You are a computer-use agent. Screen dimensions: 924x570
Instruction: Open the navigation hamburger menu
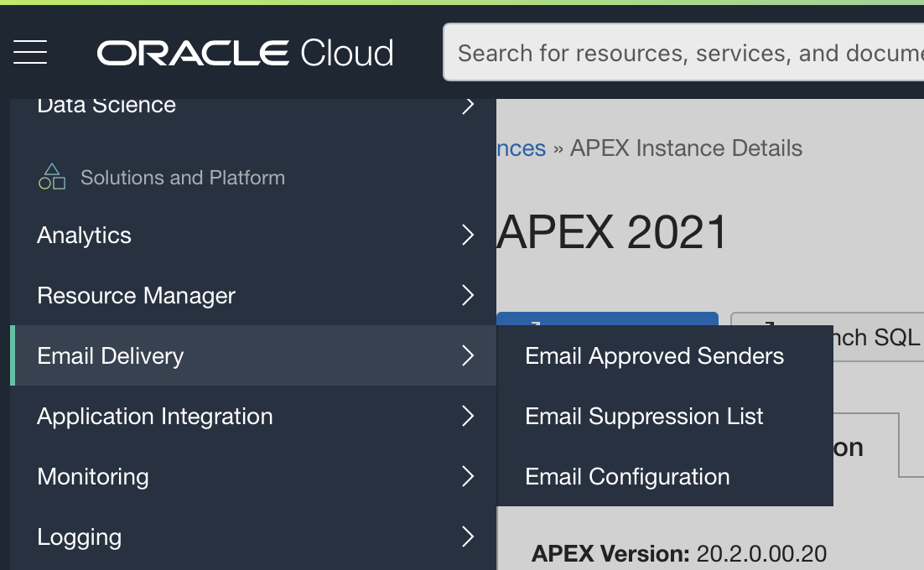pyautogui.click(x=29, y=52)
